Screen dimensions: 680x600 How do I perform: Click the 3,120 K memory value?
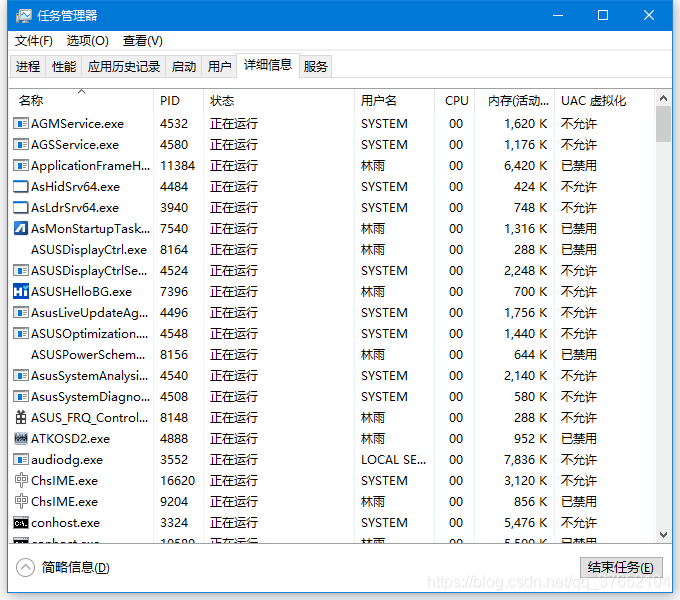coord(525,480)
